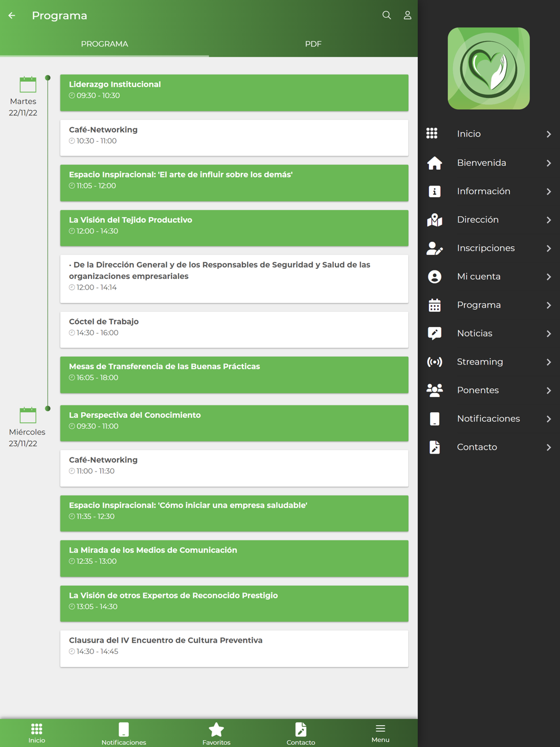Click the 'Programa' header title

coord(59,16)
